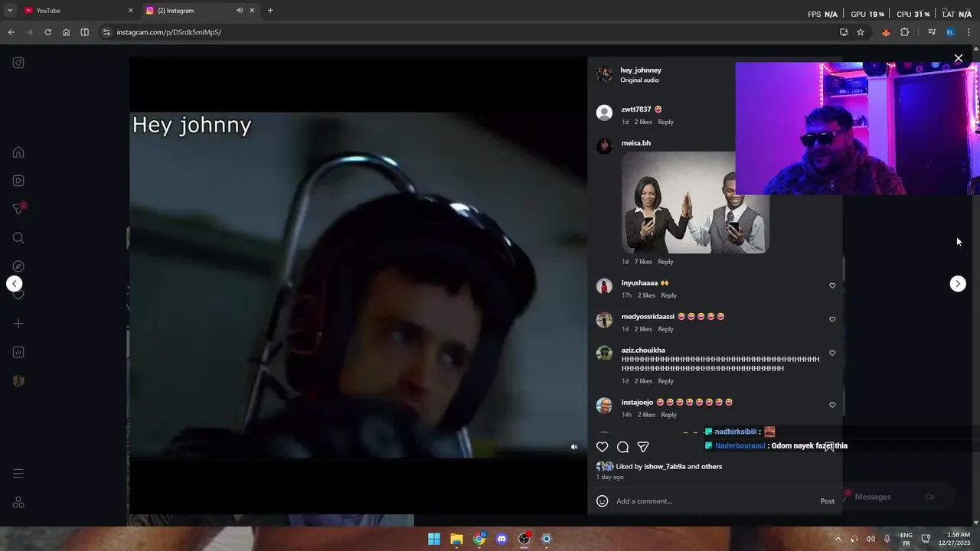The height and width of the screenshot is (551, 980).
Task: Open Search in the Instagram sidebar
Action: click(18, 238)
